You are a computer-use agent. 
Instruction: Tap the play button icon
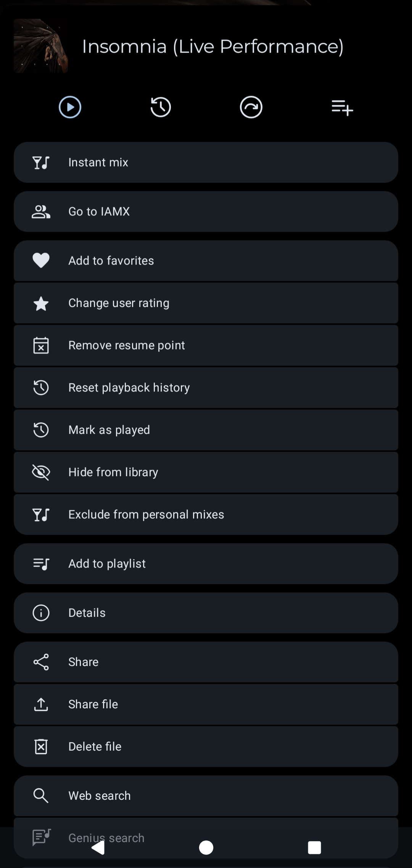[70, 107]
